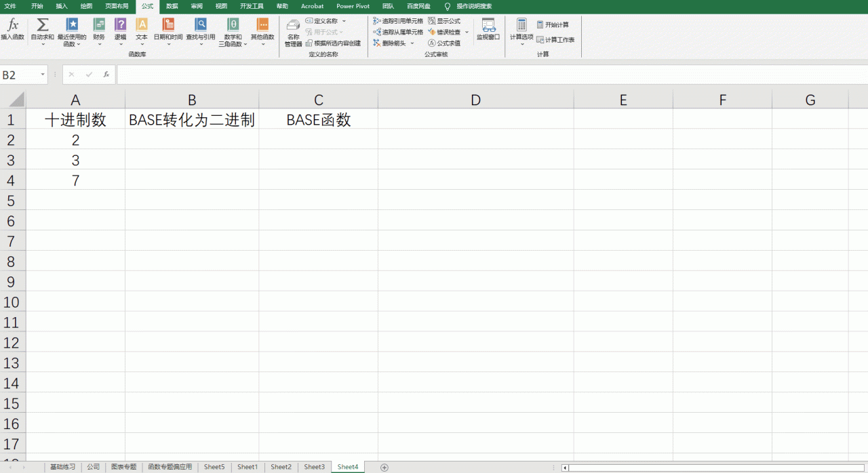Expand the Define Name dropdown arrow
Viewport: 868px width, 473px height.
[344, 21]
